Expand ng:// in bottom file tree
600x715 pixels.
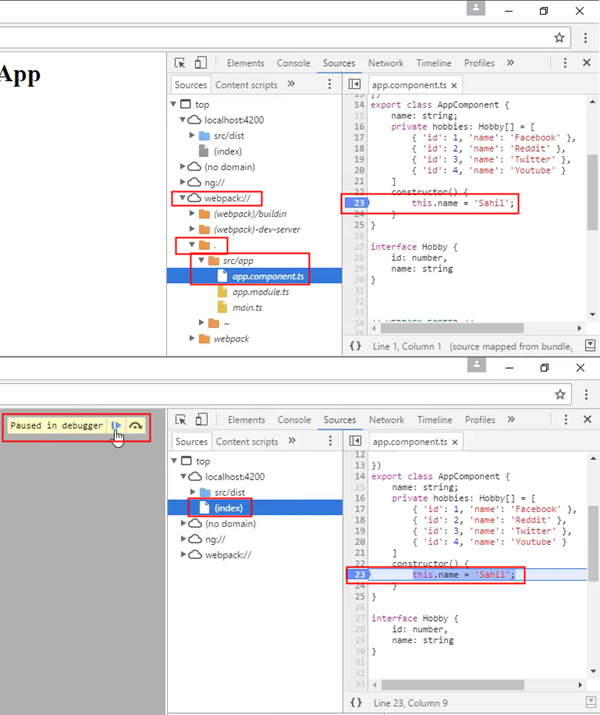[184, 539]
